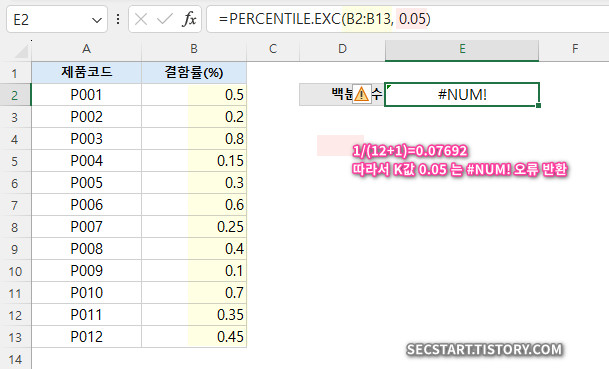Select cell containing P005
Screen dimensions: 609x369
pyautogui.click(x=86, y=183)
